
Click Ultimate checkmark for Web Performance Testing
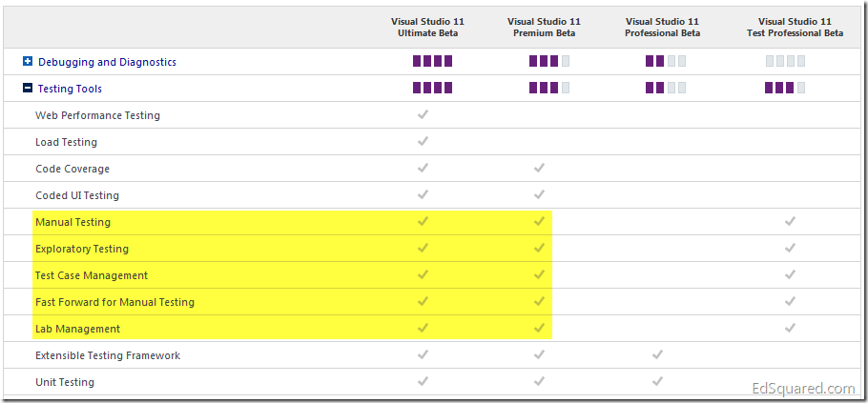pos(423,114)
